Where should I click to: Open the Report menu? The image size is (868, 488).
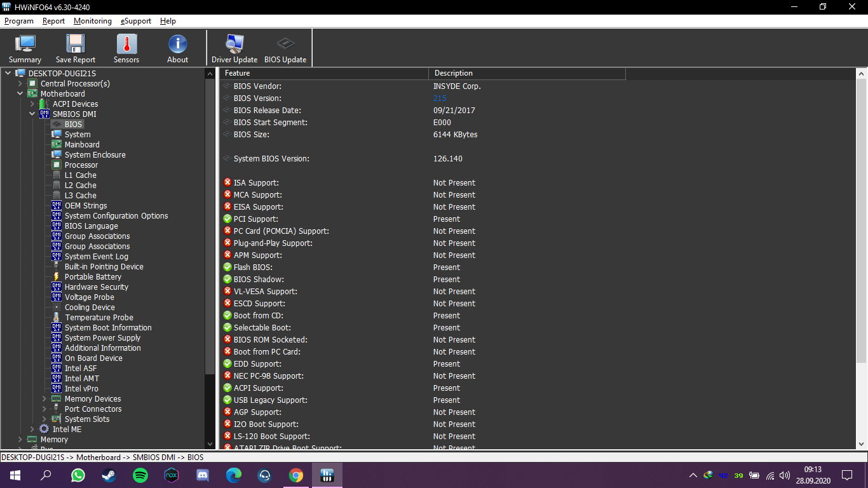pyautogui.click(x=54, y=21)
